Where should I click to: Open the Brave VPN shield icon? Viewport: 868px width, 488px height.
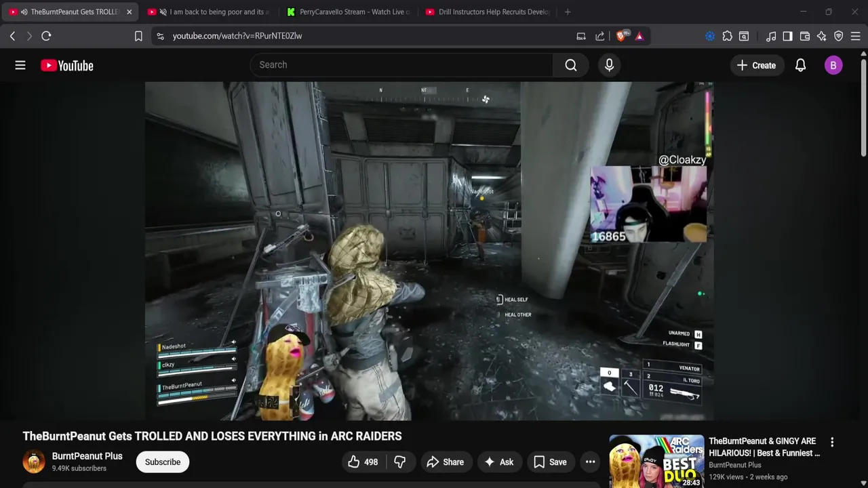(839, 36)
